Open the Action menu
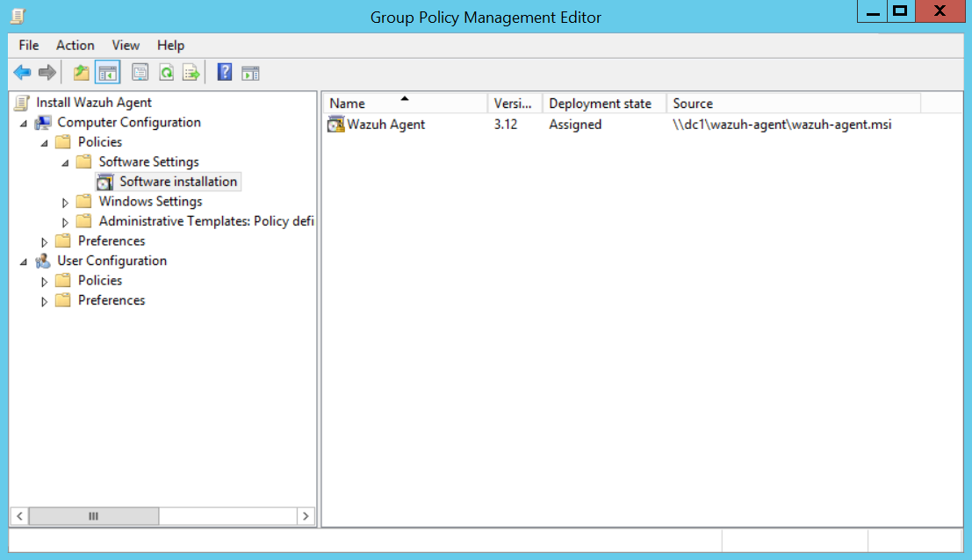Viewport: 972px width, 560px height. tap(75, 46)
